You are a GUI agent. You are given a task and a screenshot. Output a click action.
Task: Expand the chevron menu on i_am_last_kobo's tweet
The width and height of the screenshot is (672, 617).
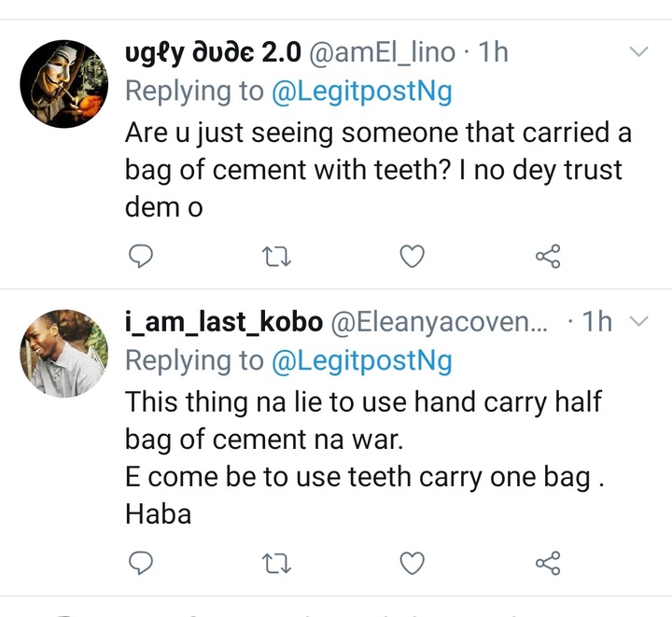[639, 321]
